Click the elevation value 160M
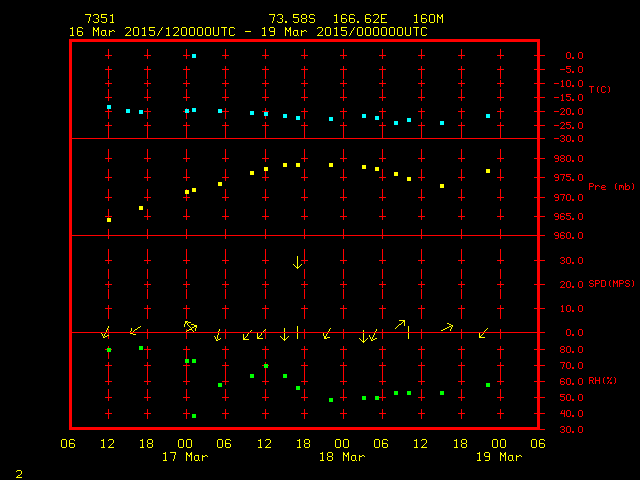640x480 pixels. coord(428,19)
